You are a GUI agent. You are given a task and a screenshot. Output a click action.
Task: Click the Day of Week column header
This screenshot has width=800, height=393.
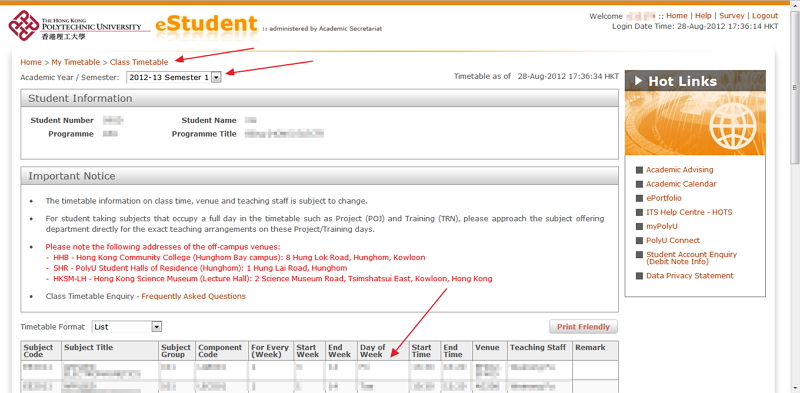click(x=383, y=351)
